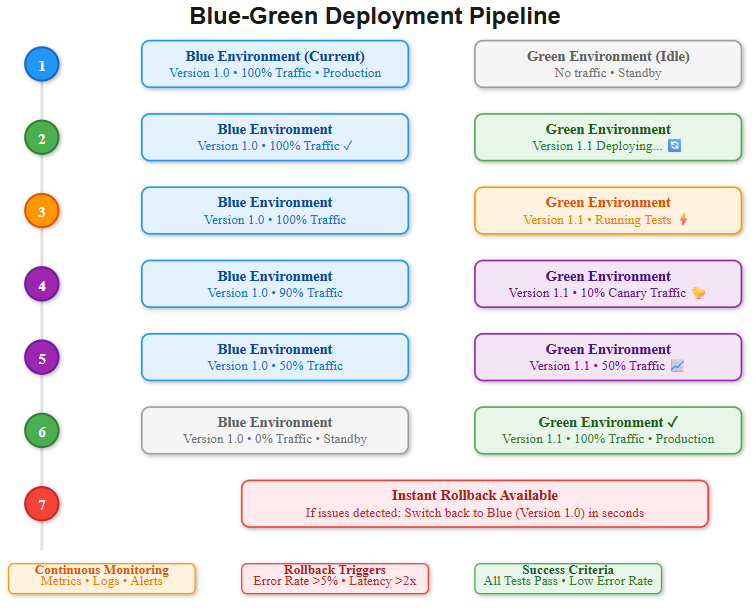Click text 'Version 1.1 Deploying...'
Image resolution: width=756 pixels, height=608 pixels.
click(x=597, y=146)
